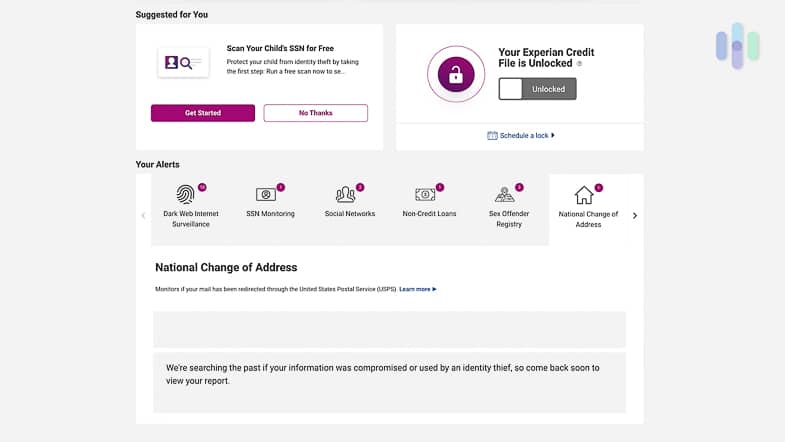785x442 pixels.
Task: Click the Social Networks people icon
Action: (x=346, y=194)
